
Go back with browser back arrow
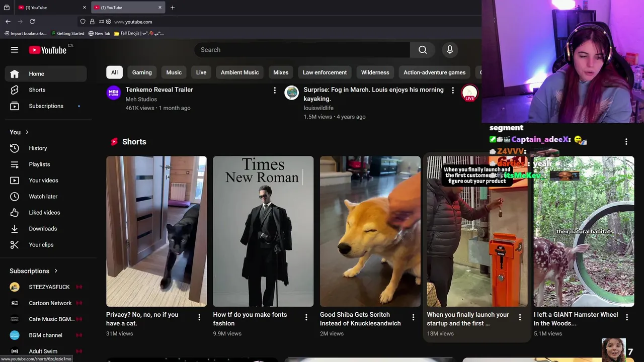8,22
